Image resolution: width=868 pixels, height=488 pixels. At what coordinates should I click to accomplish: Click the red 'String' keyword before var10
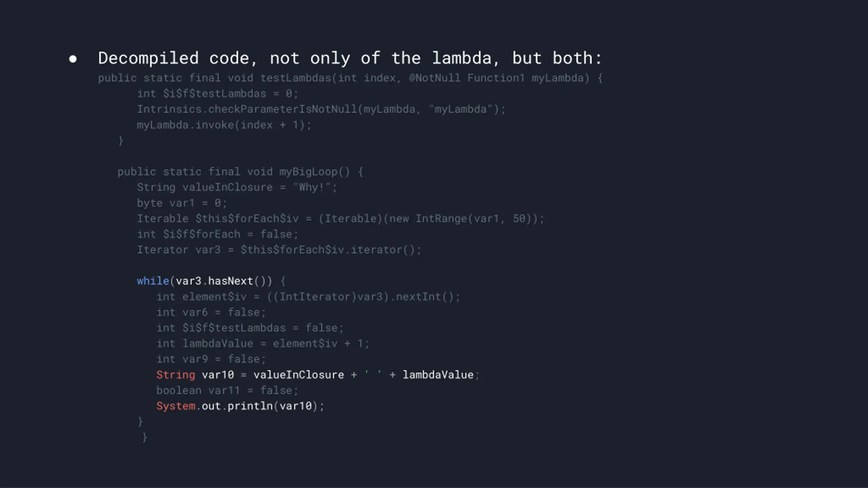pyautogui.click(x=176, y=375)
